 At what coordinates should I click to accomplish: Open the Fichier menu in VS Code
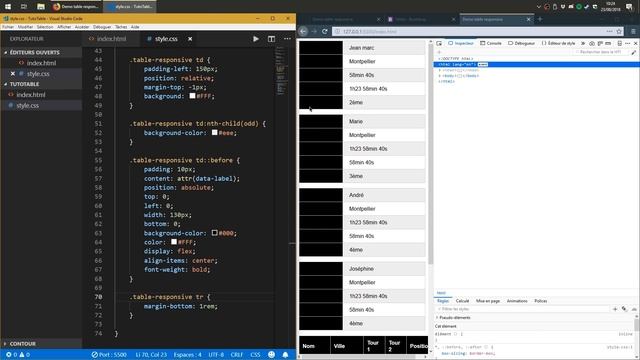point(8,27)
